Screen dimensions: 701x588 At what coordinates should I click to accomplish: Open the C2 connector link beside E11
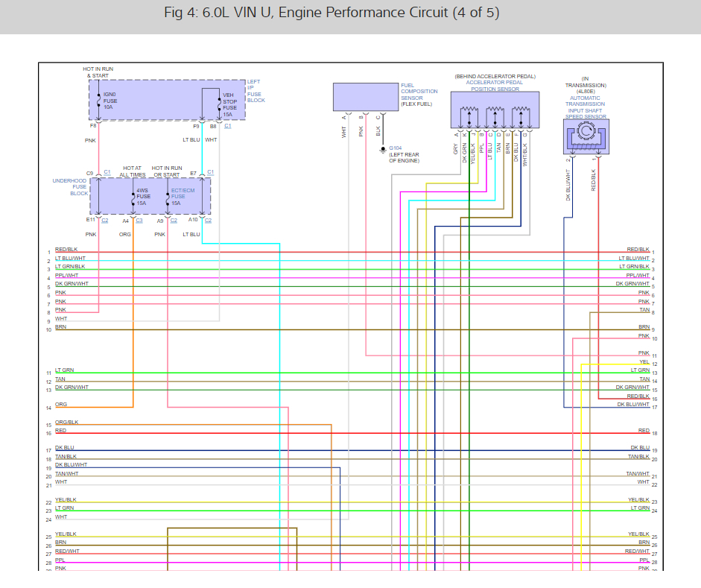pos(105,221)
